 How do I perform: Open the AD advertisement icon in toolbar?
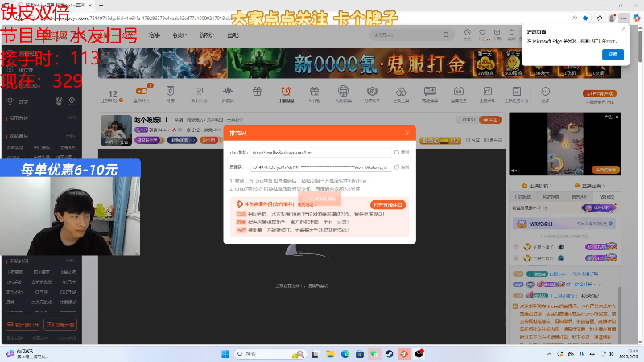458,91
